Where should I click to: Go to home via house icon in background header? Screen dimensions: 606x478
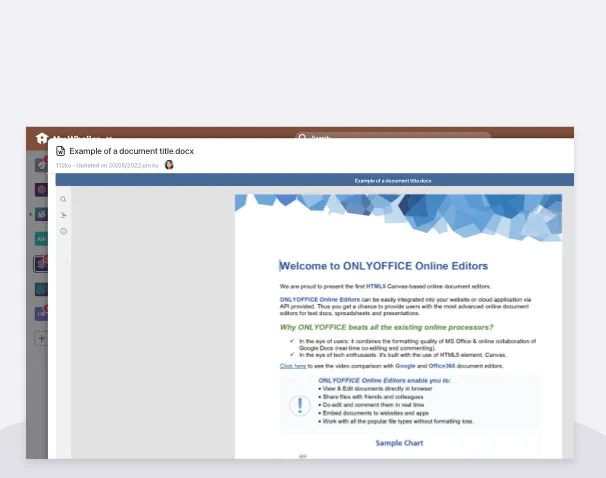click(41, 138)
